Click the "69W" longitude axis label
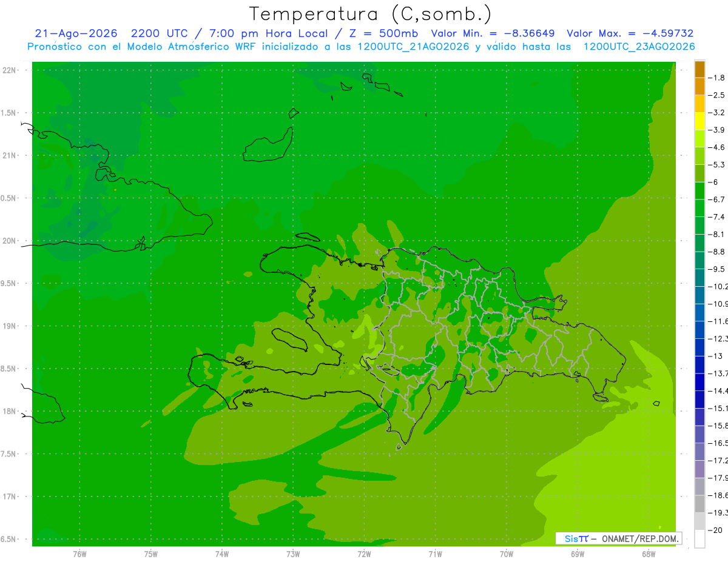 tap(578, 554)
